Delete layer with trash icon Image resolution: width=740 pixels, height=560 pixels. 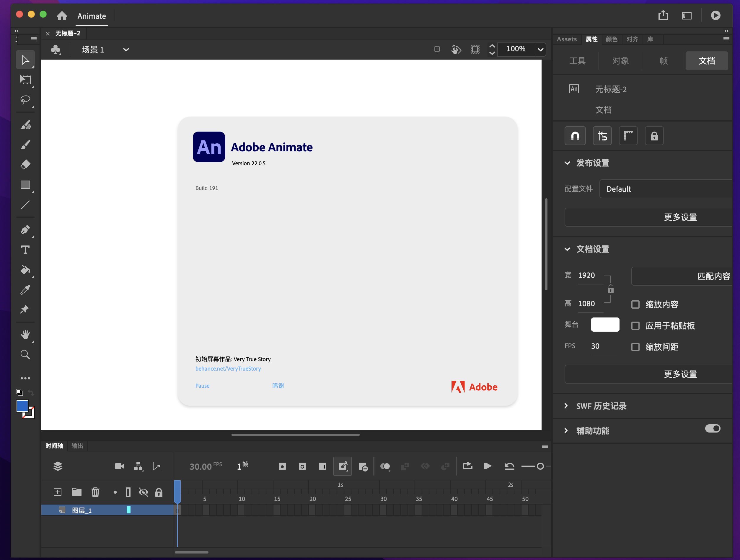(x=95, y=492)
